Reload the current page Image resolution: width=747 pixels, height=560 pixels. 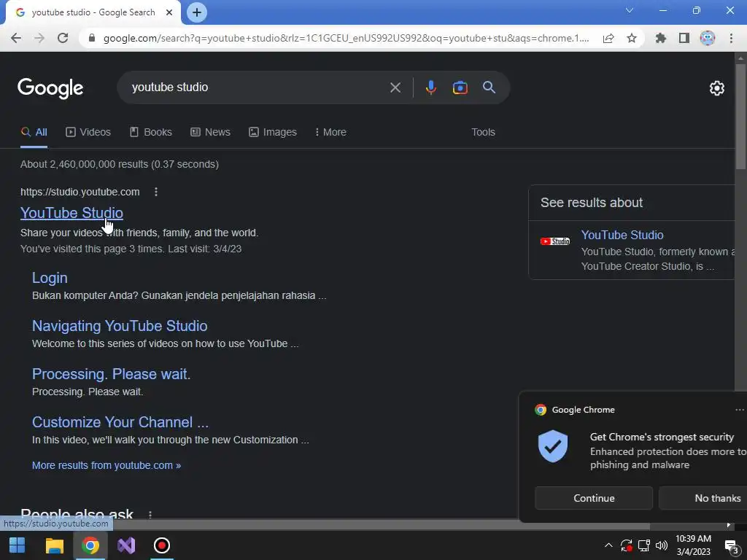(x=63, y=38)
